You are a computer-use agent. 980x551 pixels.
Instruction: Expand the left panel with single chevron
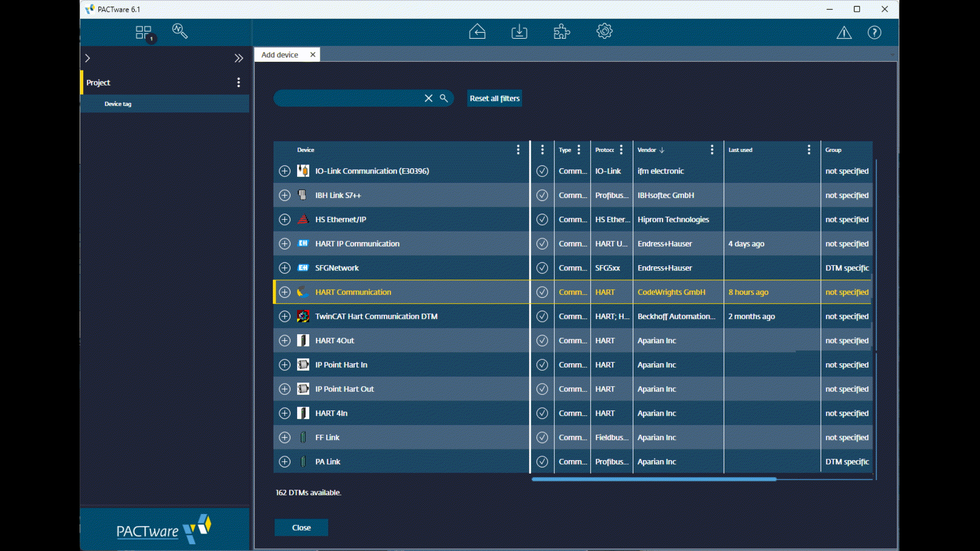tap(88, 58)
